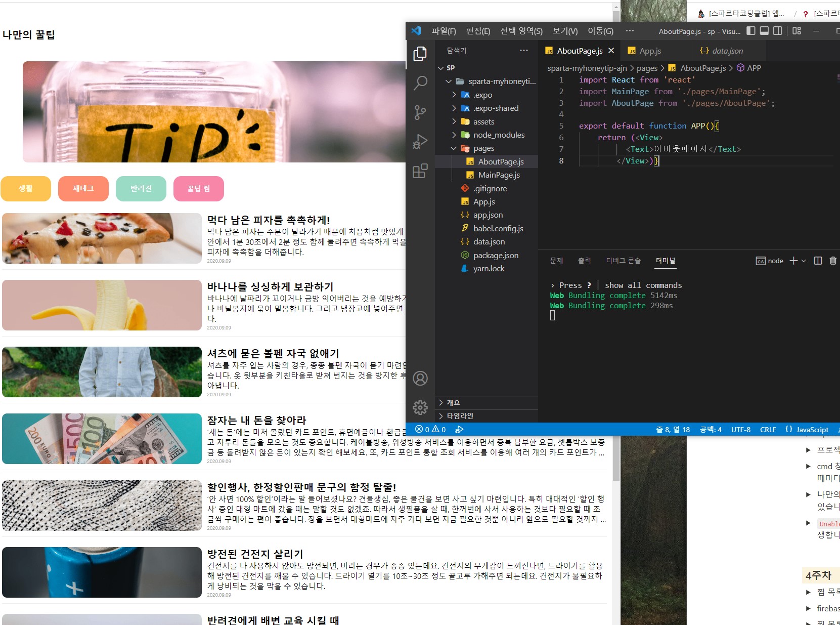Toggle primary sidebar layout icon

(x=751, y=31)
